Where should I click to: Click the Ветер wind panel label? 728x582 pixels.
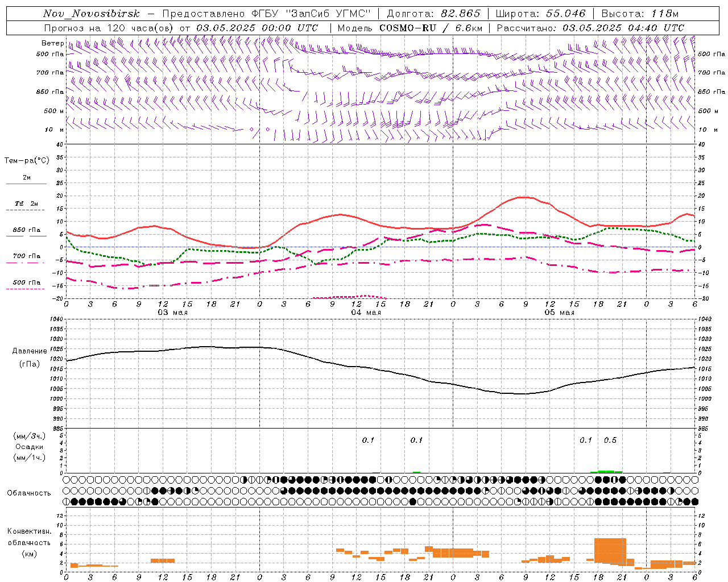click(x=52, y=43)
